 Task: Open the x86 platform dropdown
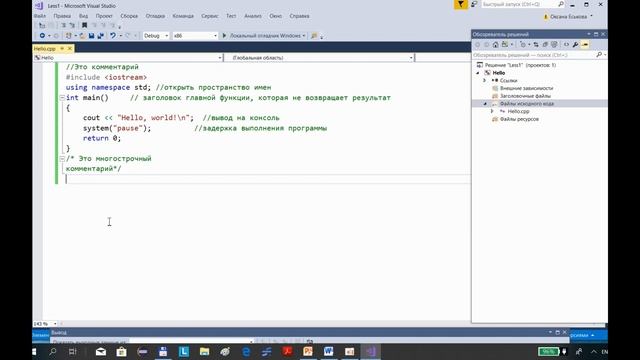[195, 36]
